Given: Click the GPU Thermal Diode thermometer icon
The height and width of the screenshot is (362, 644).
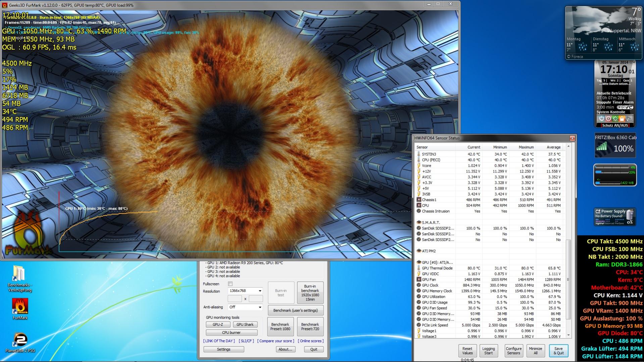Looking at the screenshot, I should tap(419, 268).
